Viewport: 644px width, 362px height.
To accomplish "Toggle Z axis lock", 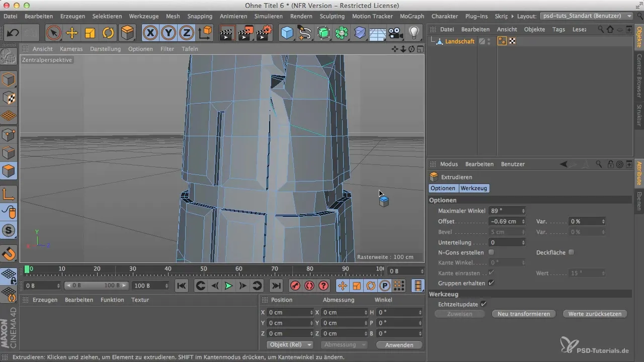I will click(x=187, y=33).
